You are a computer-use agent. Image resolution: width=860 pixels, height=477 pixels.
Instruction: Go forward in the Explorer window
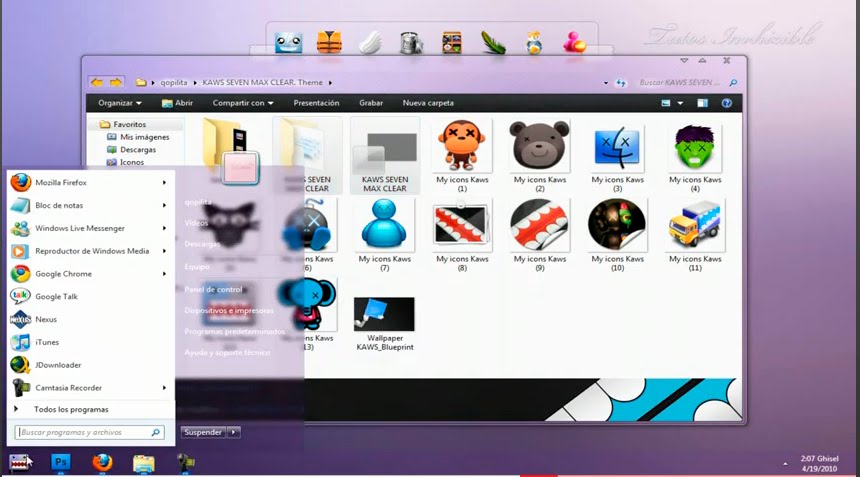pyautogui.click(x=115, y=82)
